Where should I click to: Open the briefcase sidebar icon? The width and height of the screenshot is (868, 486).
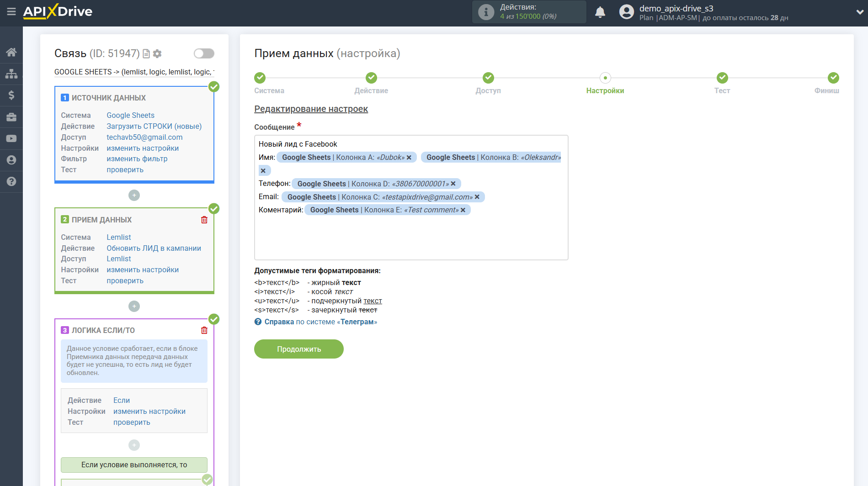tap(11, 117)
